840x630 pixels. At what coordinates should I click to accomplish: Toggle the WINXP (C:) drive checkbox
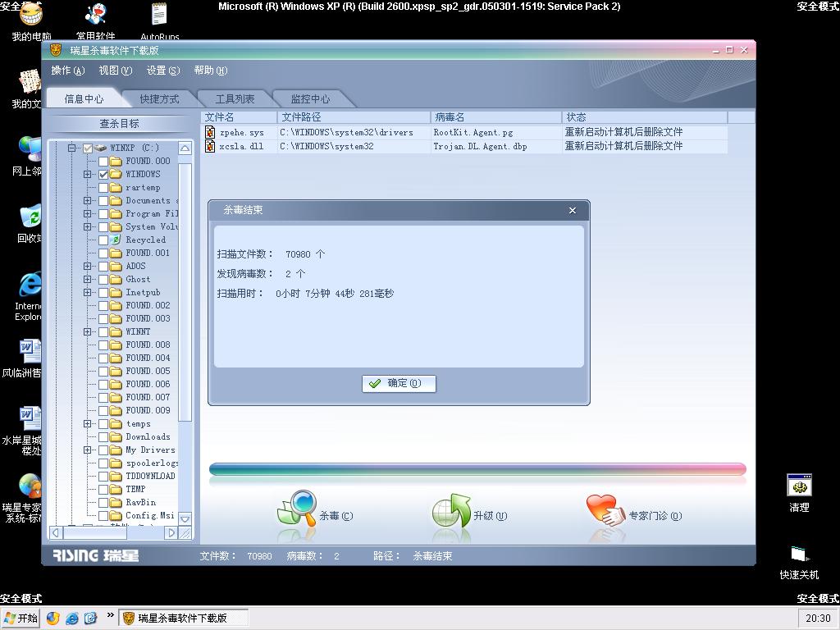pos(88,148)
